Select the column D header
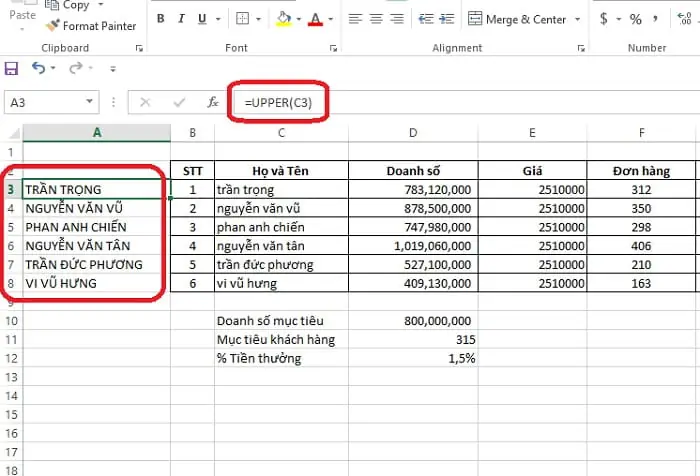 (x=413, y=133)
